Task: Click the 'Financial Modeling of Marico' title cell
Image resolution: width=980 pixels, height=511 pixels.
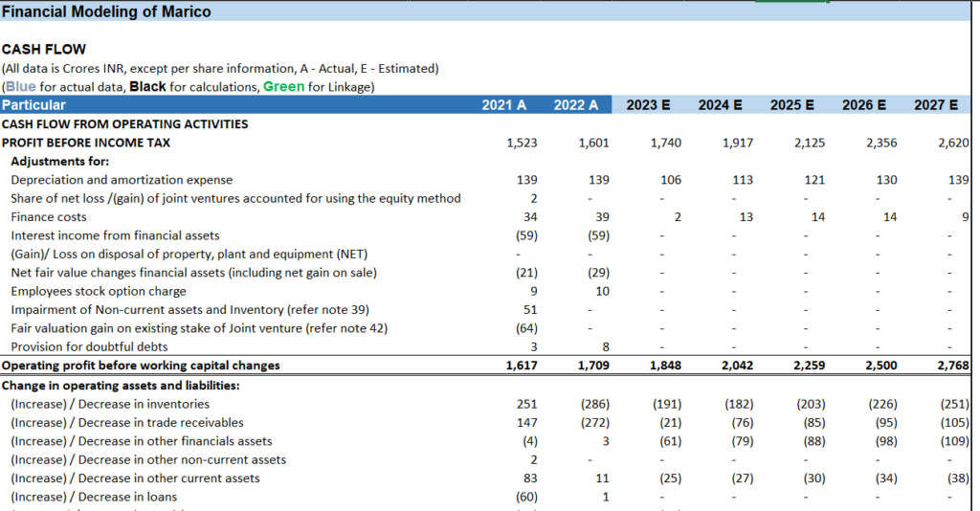Action: coord(106,12)
